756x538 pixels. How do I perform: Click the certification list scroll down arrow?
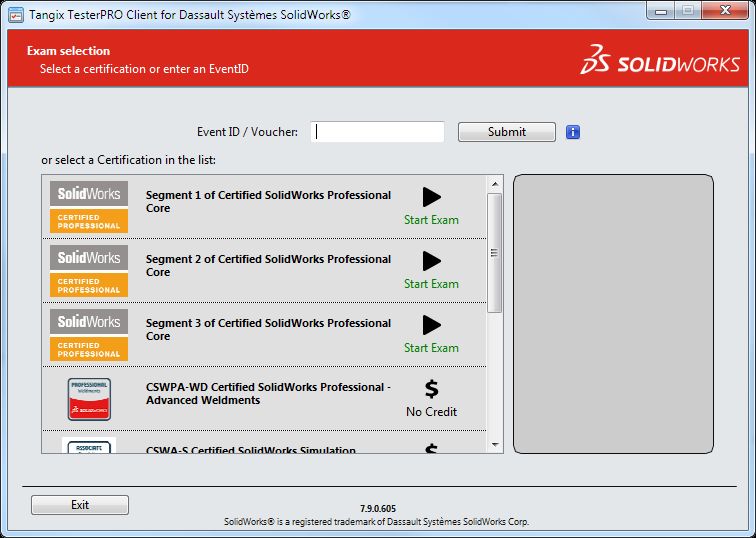click(495, 445)
